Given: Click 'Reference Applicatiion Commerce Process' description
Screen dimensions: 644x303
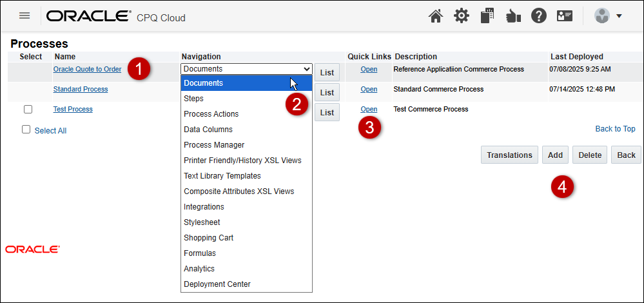Looking at the screenshot, I should point(459,70).
